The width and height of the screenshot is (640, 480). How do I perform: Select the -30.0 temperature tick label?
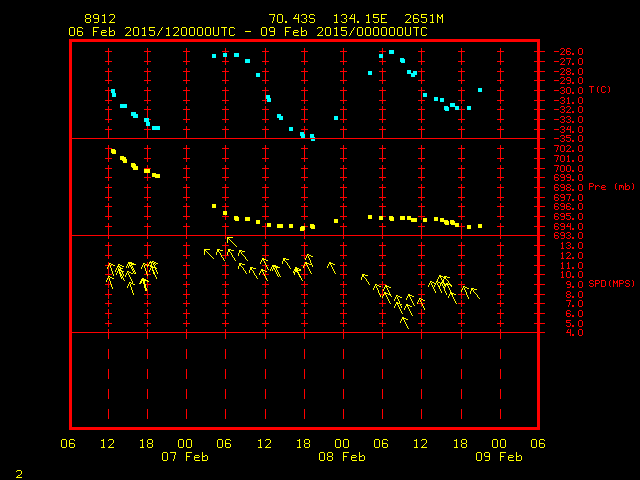tap(569, 91)
